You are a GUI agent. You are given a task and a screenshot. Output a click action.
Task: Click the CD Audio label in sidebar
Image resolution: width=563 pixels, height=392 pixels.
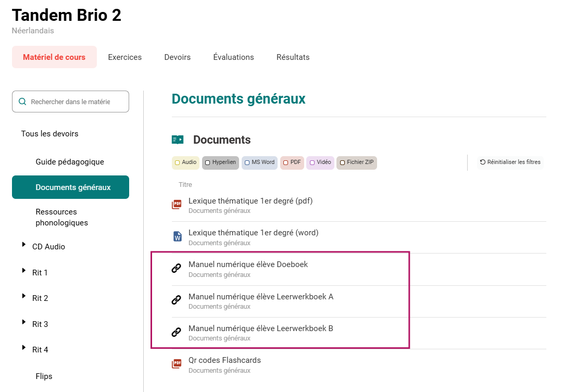[48, 247]
